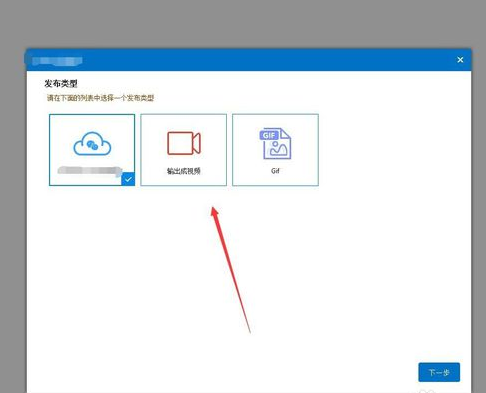Click the GIF badge on the file icon
Screen dimensions: 486x393
[x=269, y=135]
